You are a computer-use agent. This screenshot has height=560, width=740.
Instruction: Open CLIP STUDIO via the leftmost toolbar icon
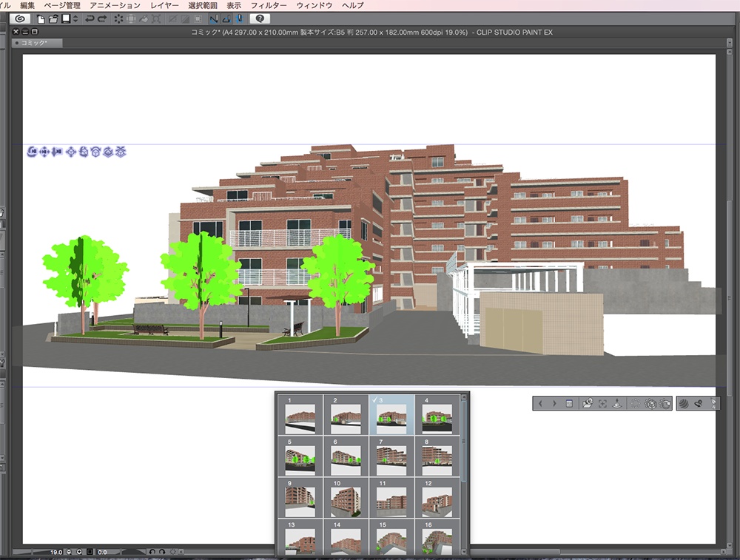click(18, 19)
